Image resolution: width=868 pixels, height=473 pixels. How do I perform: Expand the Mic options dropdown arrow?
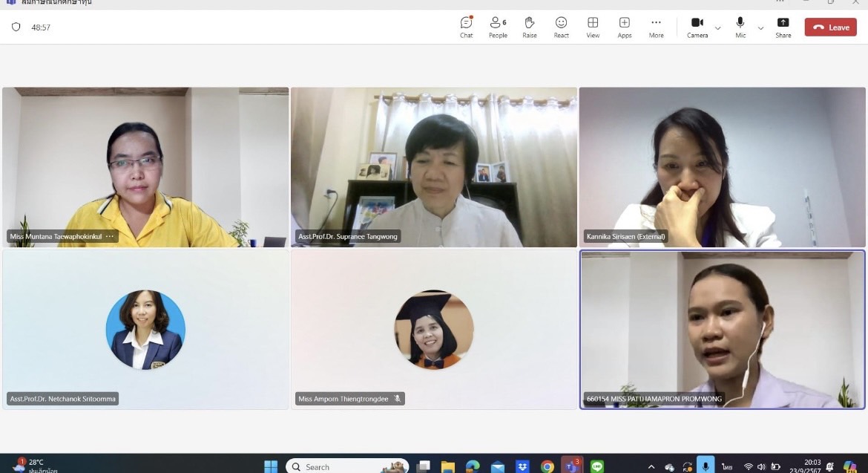pyautogui.click(x=760, y=28)
